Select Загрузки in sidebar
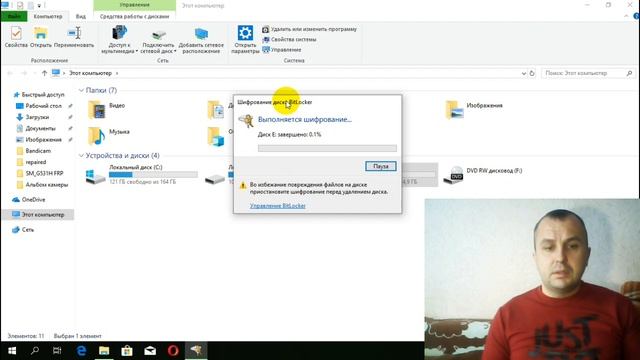640x360 pixels. coord(33,117)
